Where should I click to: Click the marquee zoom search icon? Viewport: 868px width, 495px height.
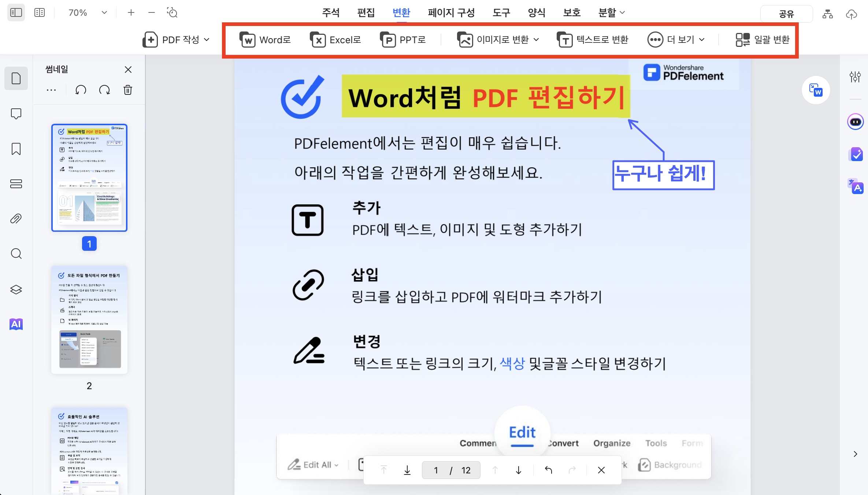[173, 13]
